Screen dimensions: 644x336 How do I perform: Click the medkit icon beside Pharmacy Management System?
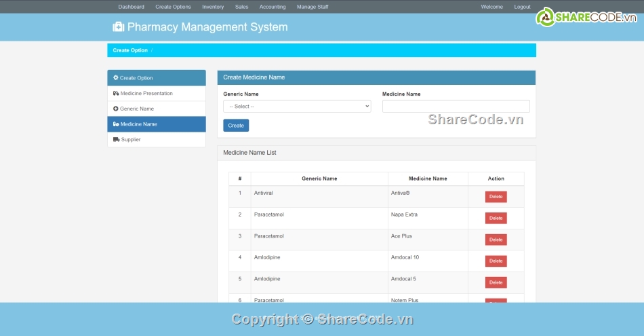click(x=118, y=27)
